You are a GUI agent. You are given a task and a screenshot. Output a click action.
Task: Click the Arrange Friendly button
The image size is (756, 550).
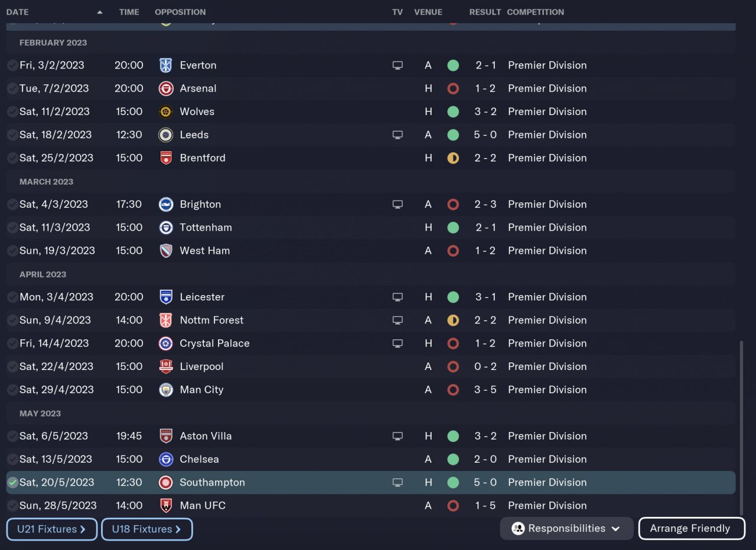(692, 529)
